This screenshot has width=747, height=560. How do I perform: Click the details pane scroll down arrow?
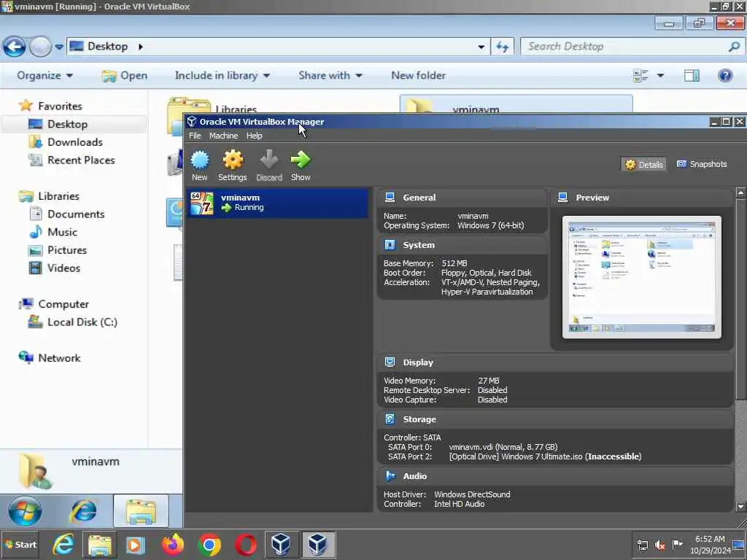[x=740, y=507]
